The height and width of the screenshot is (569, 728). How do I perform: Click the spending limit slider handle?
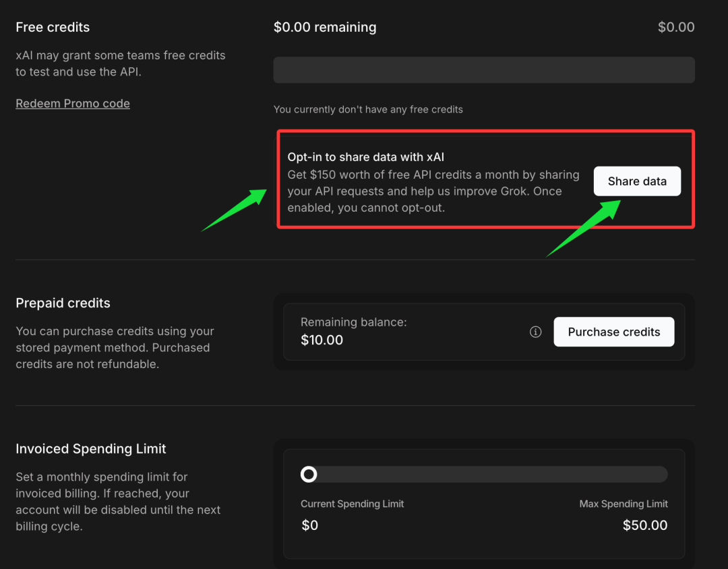point(309,474)
